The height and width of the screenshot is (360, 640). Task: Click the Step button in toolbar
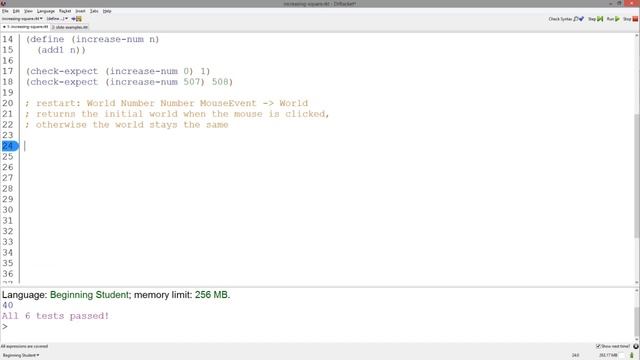(595, 19)
